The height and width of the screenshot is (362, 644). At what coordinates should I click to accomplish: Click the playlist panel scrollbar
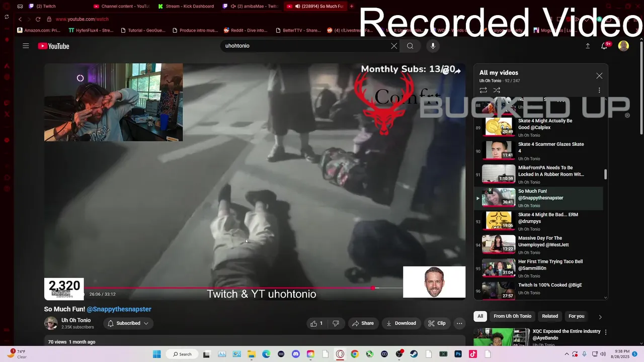605,174
